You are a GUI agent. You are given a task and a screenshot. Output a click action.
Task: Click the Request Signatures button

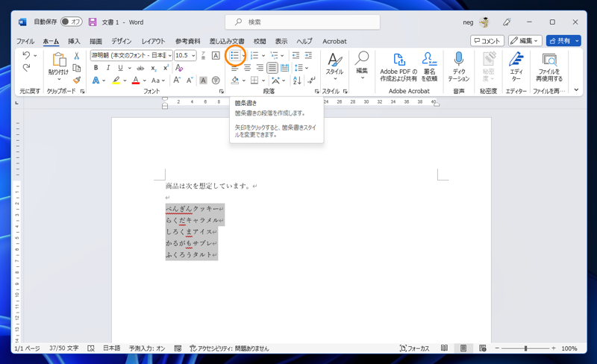click(429, 67)
